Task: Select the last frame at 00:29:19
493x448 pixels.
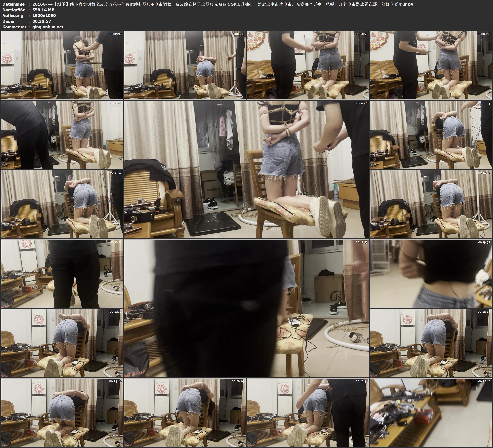Action: pyautogui.click(x=431, y=412)
